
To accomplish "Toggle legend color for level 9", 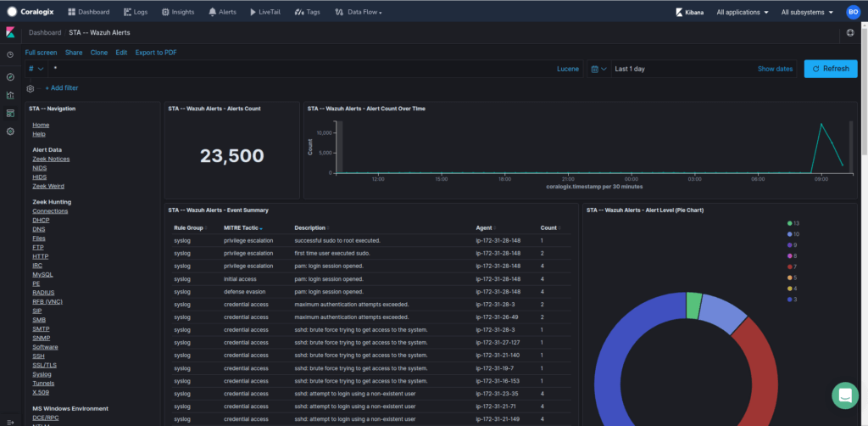I will (x=792, y=245).
